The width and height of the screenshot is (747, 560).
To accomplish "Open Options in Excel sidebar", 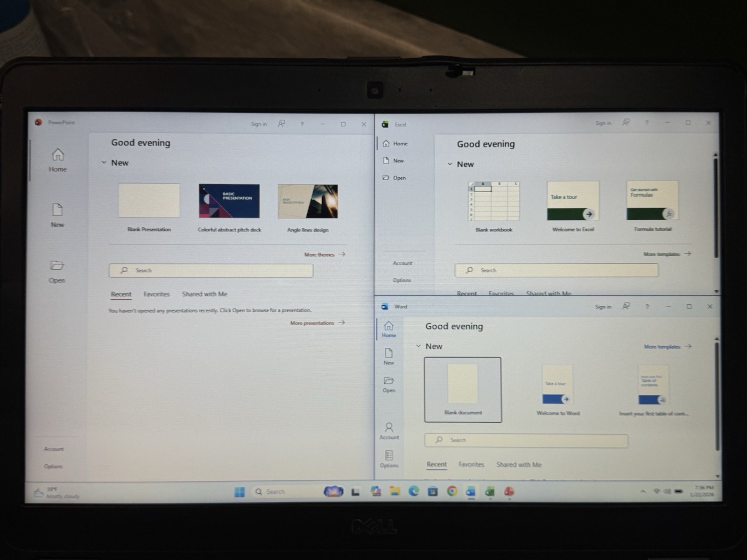I will (402, 280).
